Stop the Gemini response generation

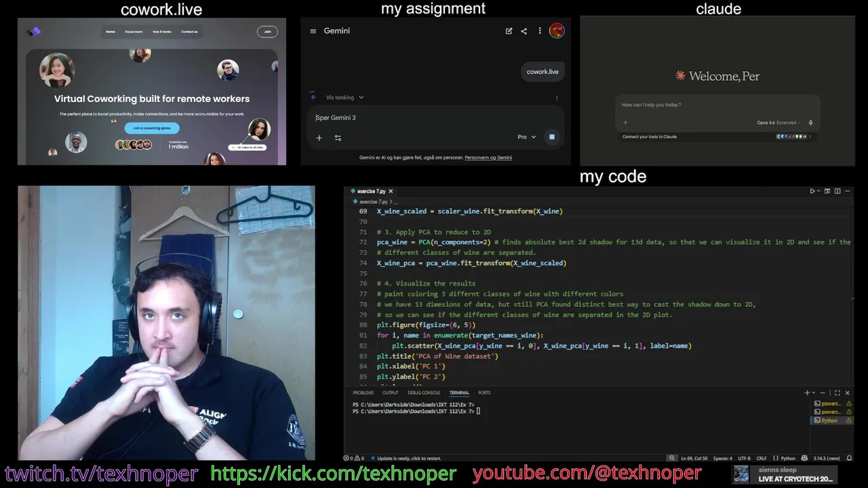click(552, 137)
